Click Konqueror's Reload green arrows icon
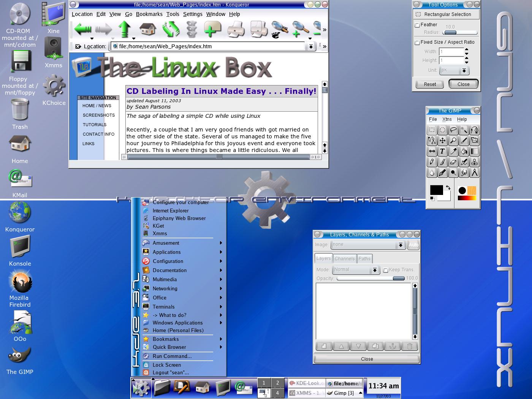The width and height of the screenshot is (532, 399). pos(171,29)
